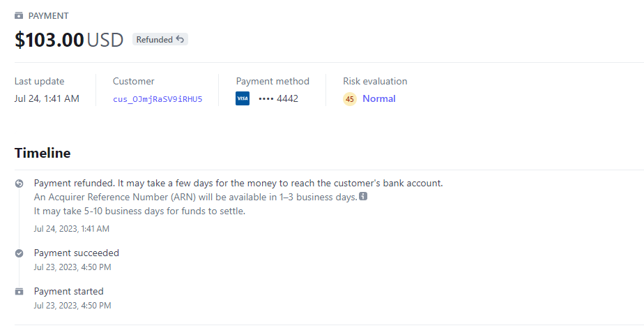The image size is (644, 335).
Task: Click the Jul 24, 1:41 AM last update time
Action: [47, 99]
